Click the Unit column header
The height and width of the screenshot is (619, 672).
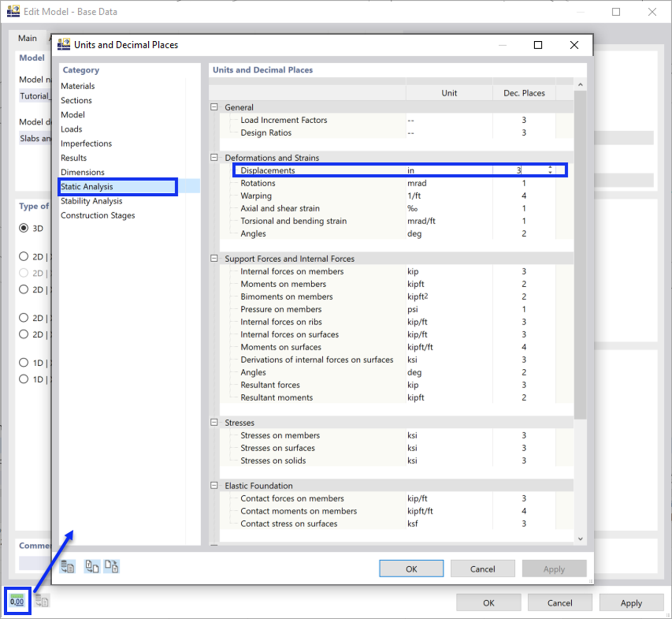tap(449, 93)
